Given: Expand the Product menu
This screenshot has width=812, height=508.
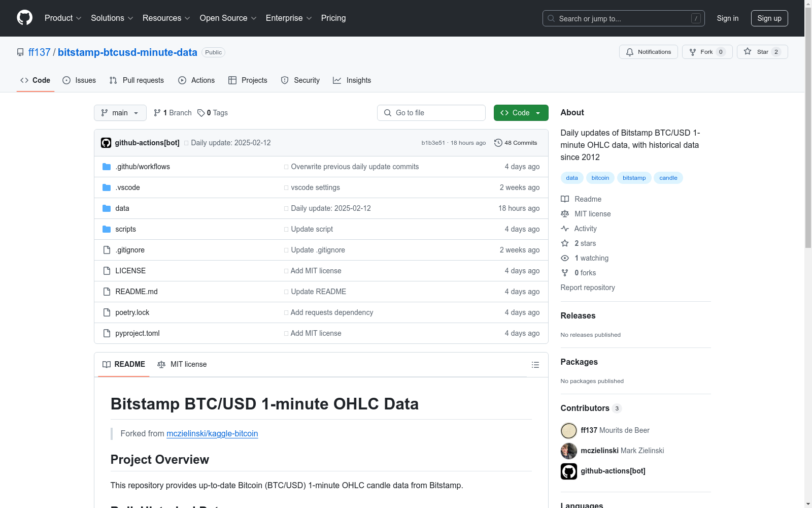Looking at the screenshot, I should click(x=63, y=18).
